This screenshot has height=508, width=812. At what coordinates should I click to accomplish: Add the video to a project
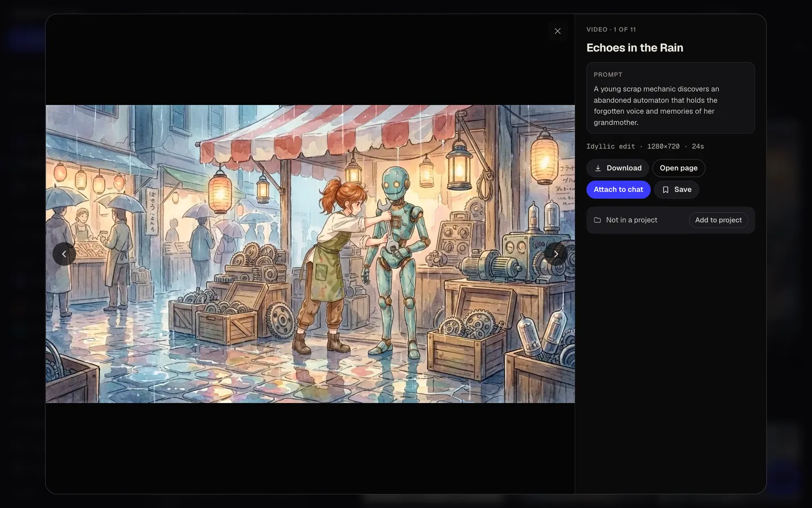[718, 220]
